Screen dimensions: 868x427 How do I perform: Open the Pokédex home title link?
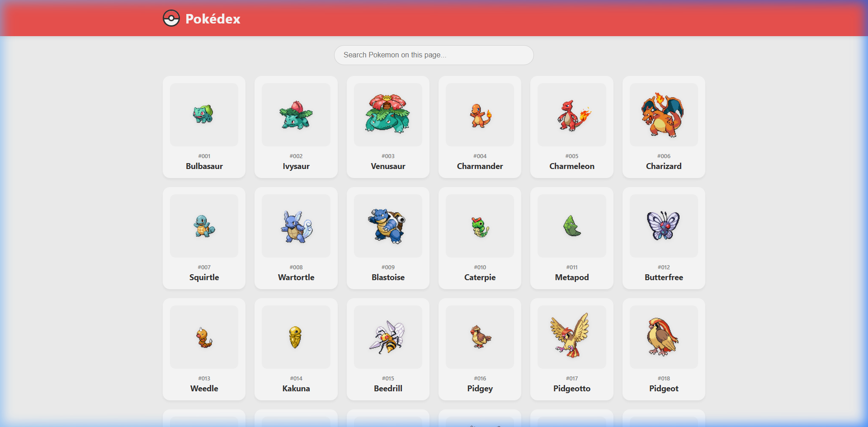(212, 19)
